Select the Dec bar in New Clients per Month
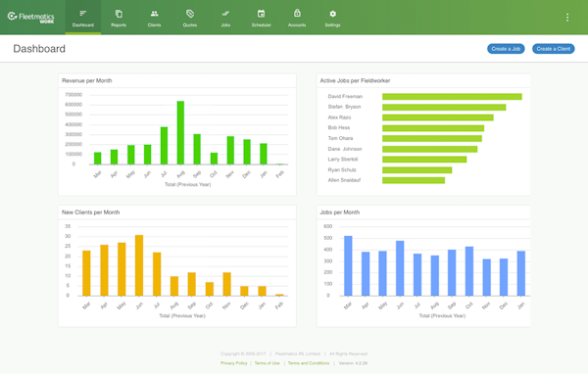 tap(244, 291)
